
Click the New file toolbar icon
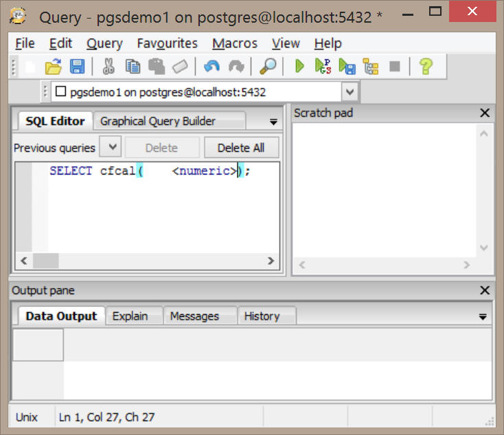click(x=30, y=67)
